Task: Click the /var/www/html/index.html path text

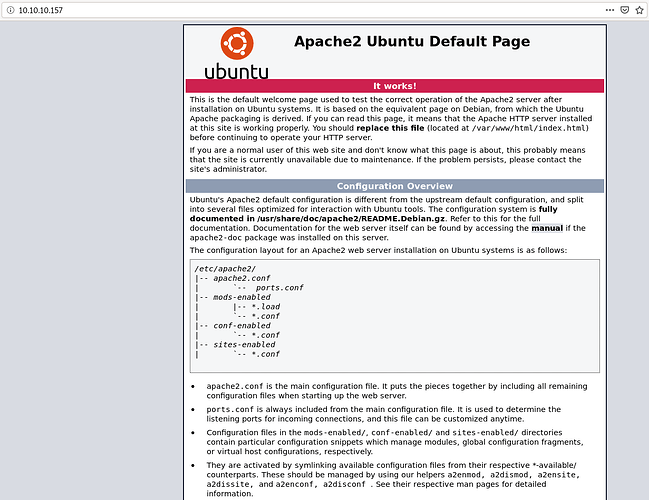Action: click(529, 128)
